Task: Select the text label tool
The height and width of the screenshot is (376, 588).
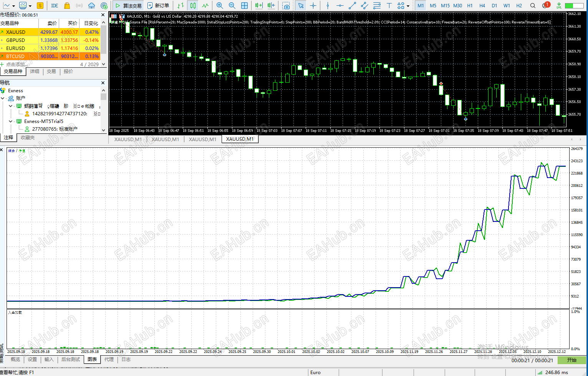Action: pyautogui.click(x=389, y=5)
